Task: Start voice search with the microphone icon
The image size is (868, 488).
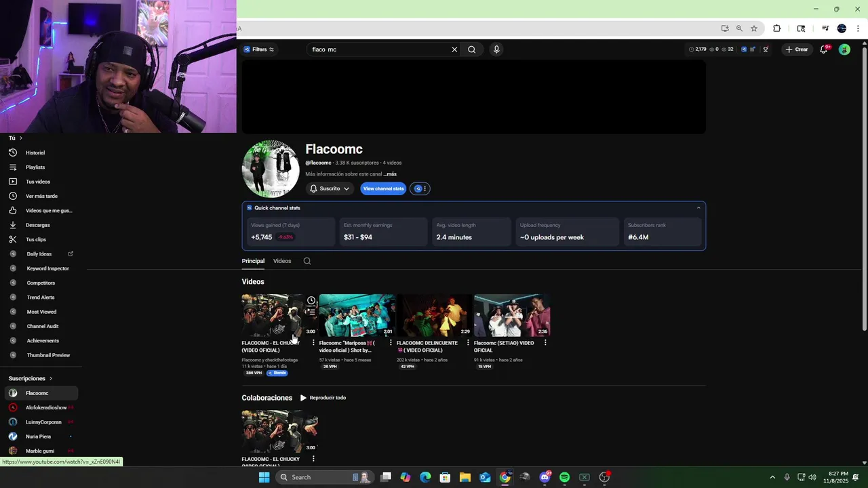Action: pyautogui.click(x=496, y=49)
